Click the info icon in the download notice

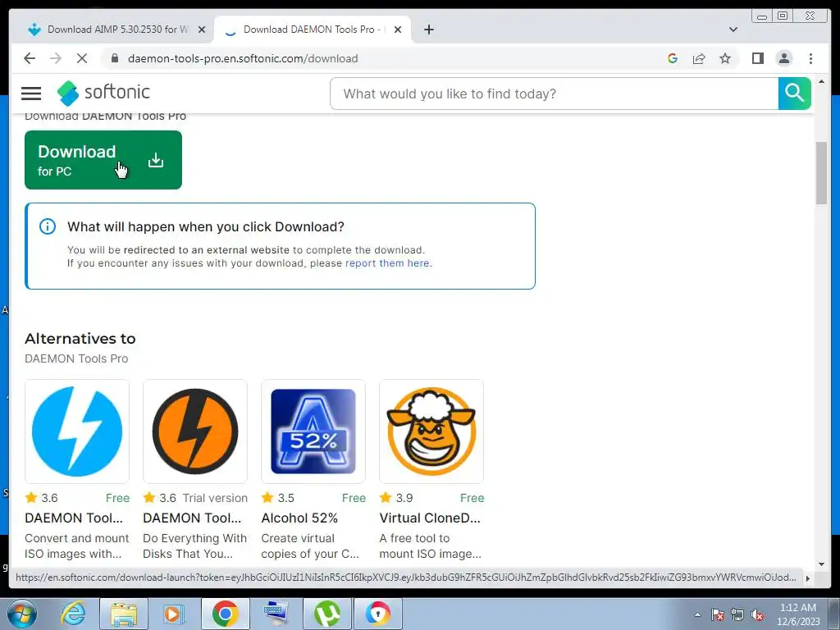pos(47,226)
